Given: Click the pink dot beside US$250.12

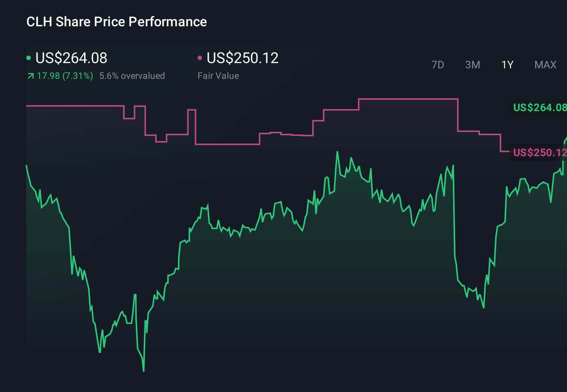Looking at the screenshot, I should tap(200, 57).
